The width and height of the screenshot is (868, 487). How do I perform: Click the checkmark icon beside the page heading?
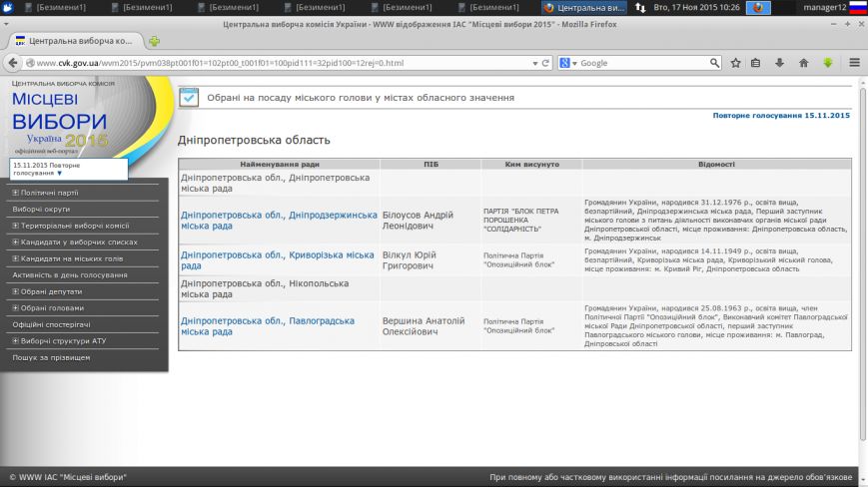[189, 97]
